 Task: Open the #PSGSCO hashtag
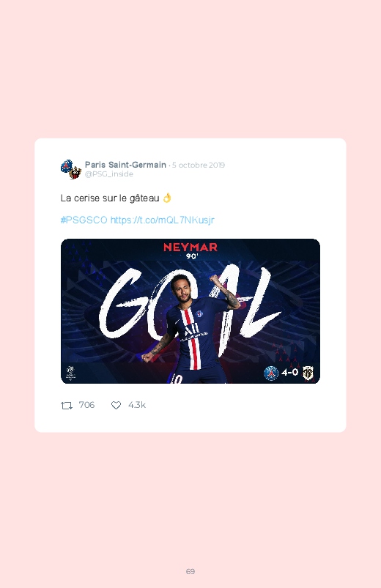84,220
